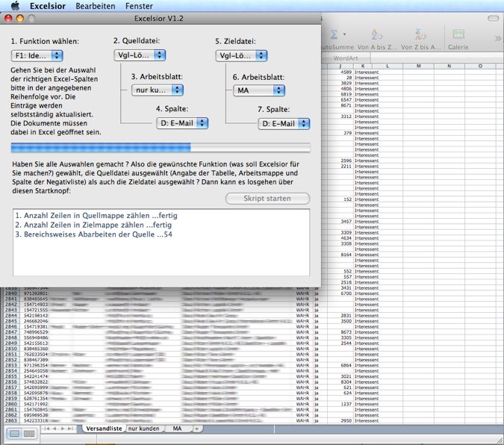Viewport: 504px width, 445px height.
Task: Open the Apple menu
Action: (15, 6)
